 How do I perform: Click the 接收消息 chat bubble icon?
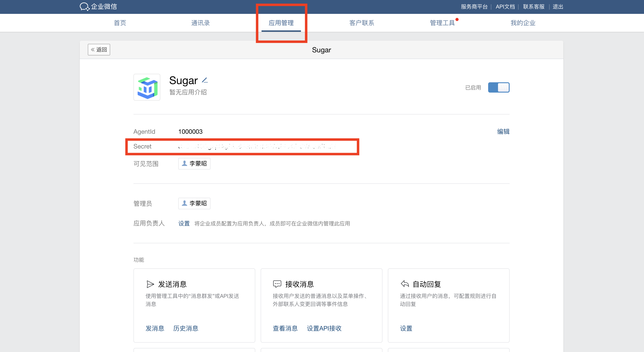click(277, 284)
